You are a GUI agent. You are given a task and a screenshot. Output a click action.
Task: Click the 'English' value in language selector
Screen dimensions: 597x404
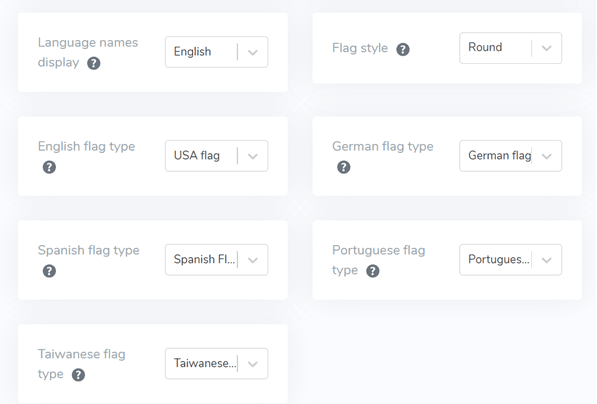coord(192,52)
